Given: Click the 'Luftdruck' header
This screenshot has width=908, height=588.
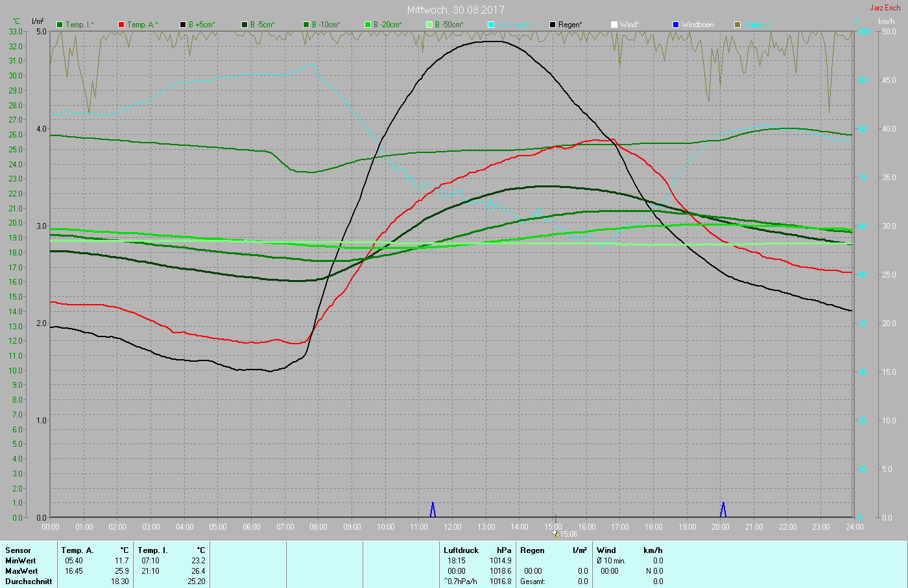Looking at the screenshot, I should tap(461, 550).
